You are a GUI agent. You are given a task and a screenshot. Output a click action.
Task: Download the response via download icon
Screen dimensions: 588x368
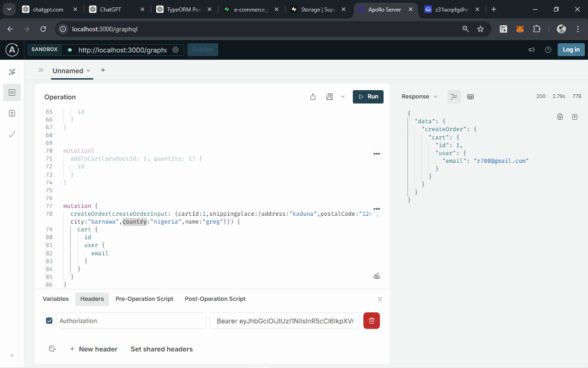(x=575, y=116)
